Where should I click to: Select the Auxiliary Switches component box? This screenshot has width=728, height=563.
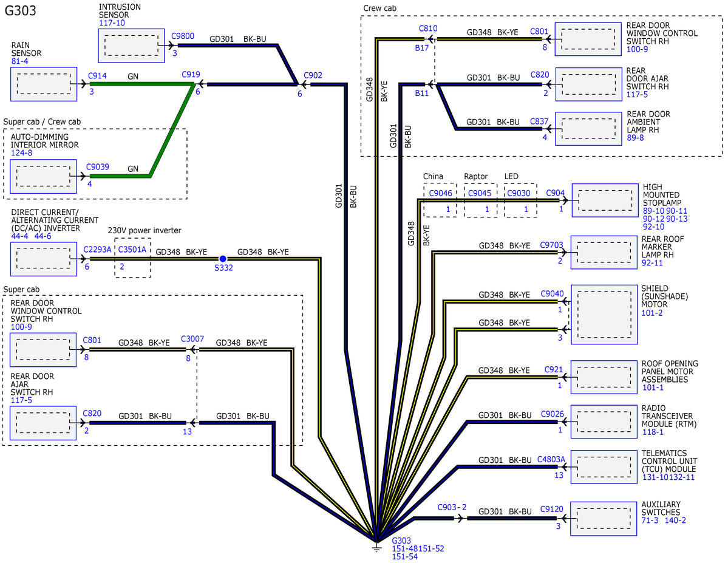(x=604, y=518)
